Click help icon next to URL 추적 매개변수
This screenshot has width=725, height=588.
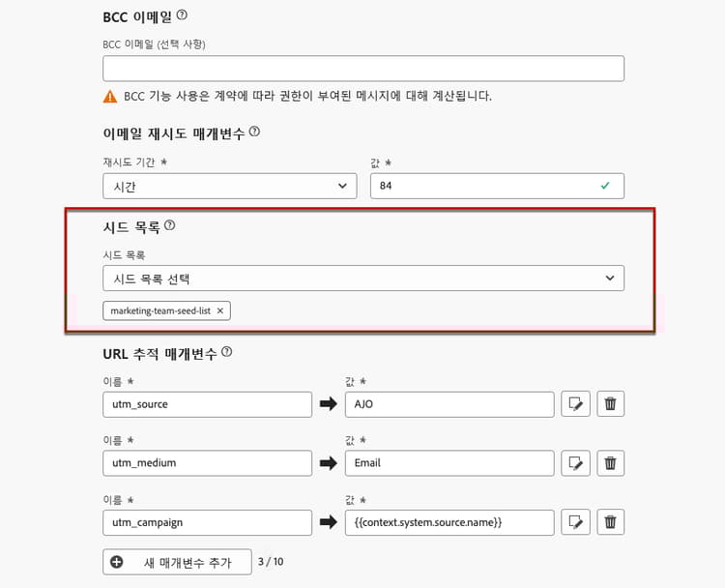(227, 353)
